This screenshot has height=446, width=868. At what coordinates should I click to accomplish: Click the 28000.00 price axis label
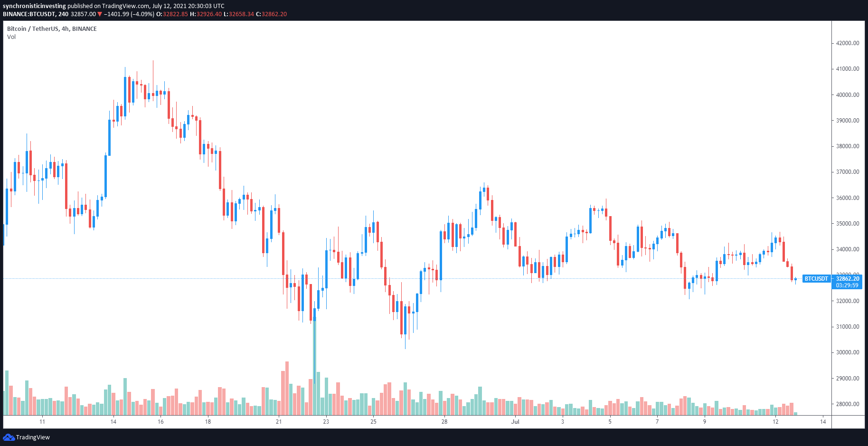point(848,404)
